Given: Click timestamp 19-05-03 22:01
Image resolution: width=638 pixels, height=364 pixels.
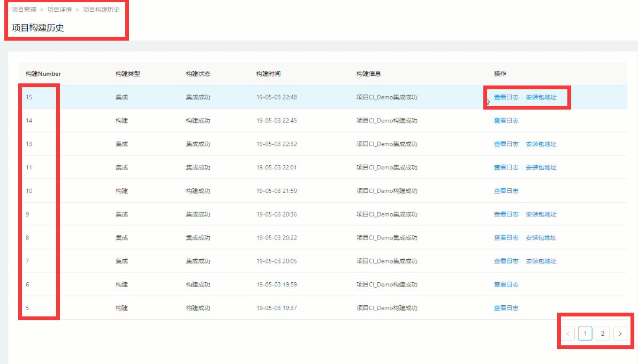Looking at the screenshot, I should (x=277, y=167).
